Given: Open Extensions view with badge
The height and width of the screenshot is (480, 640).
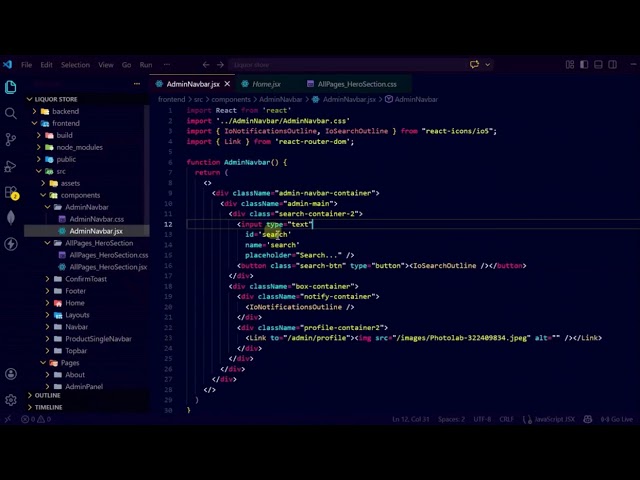Looking at the screenshot, I should tap(11, 192).
